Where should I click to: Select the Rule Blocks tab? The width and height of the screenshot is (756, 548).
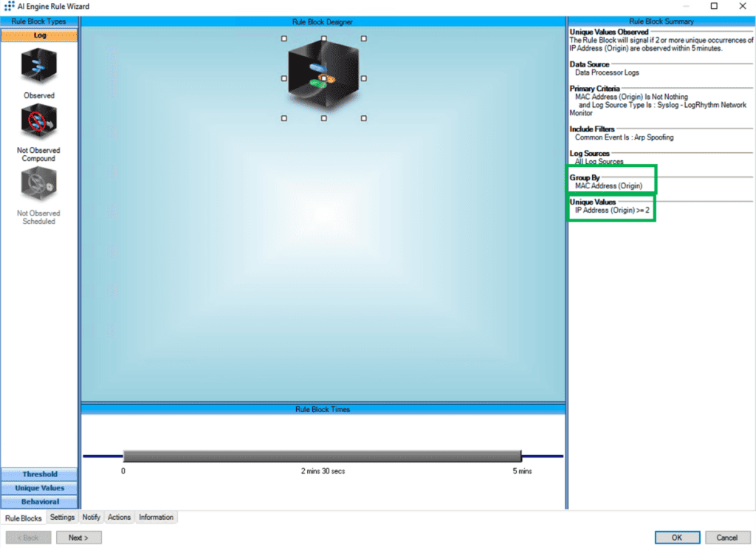point(23,518)
